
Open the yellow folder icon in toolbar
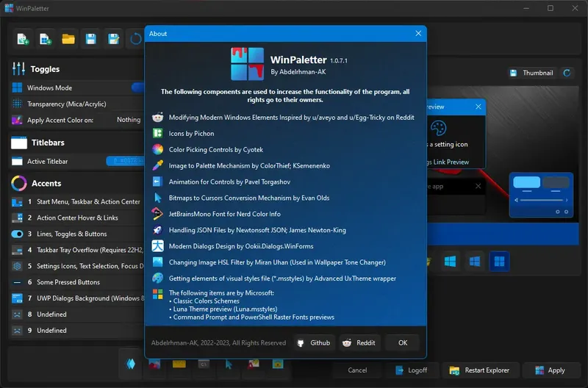pos(68,39)
